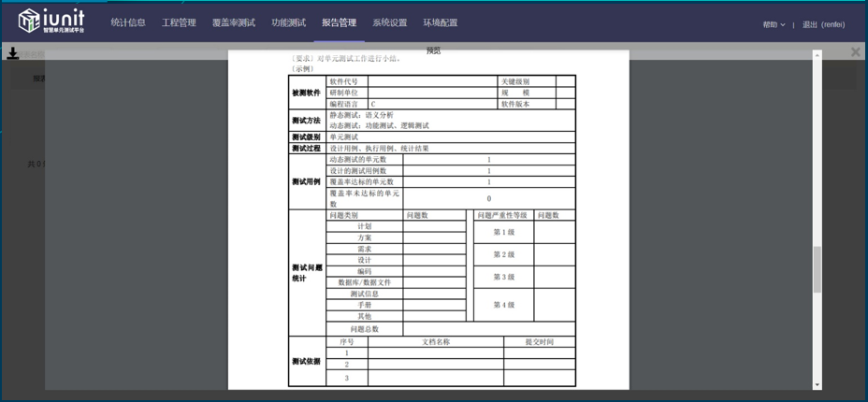The image size is (868, 402).
Task: Download the report using the download icon
Action: click(13, 53)
